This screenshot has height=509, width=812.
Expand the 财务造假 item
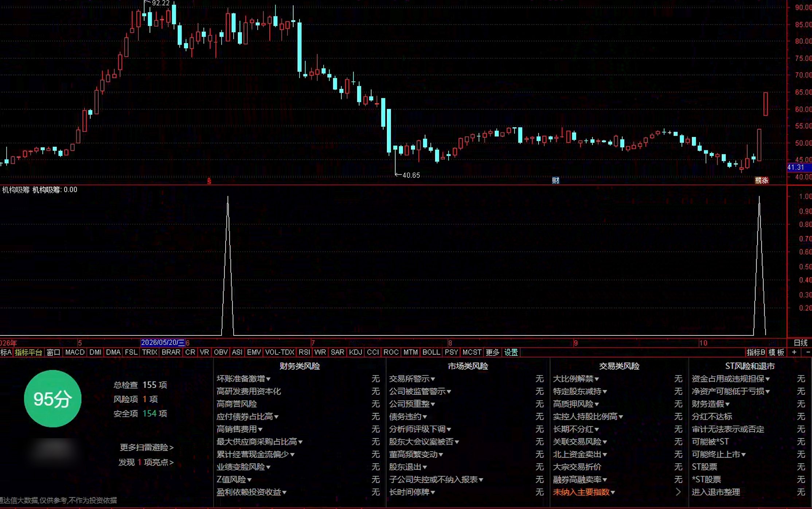tap(711, 404)
